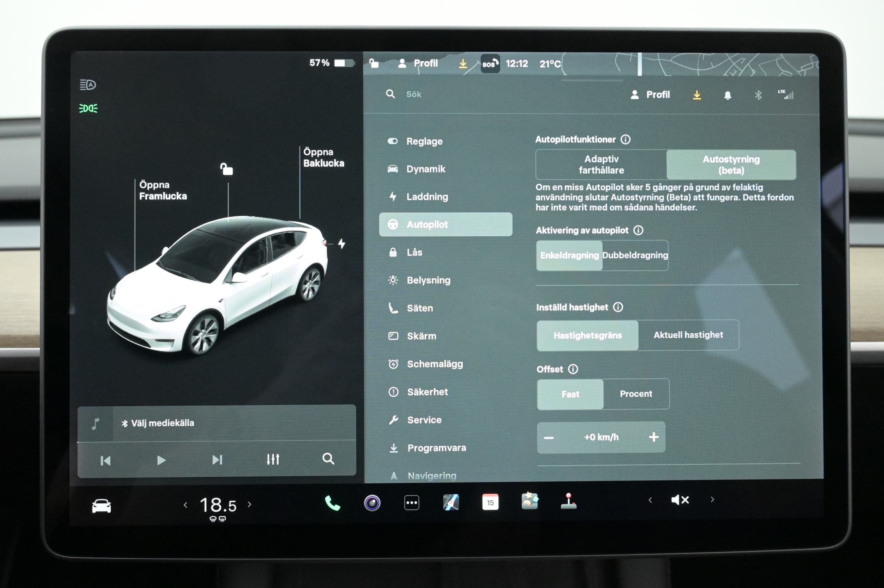Launch the dashcam camera app
Image resolution: width=884 pixels, height=588 pixels.
tap(372, 503)
